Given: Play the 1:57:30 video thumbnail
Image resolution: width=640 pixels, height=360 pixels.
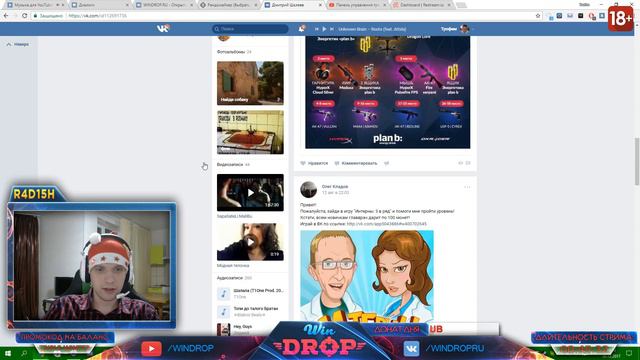Looking at the screenshot, I should tap(250, 193).
